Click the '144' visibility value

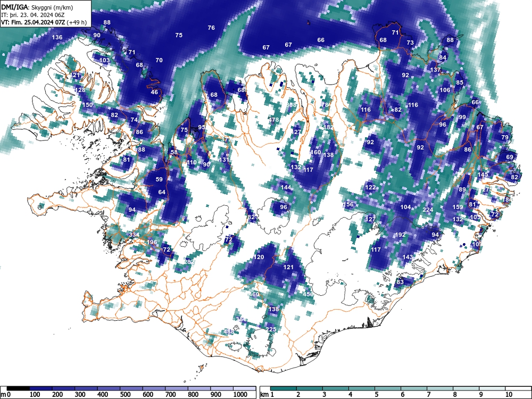pyautogui.click(x=286, y=187)
